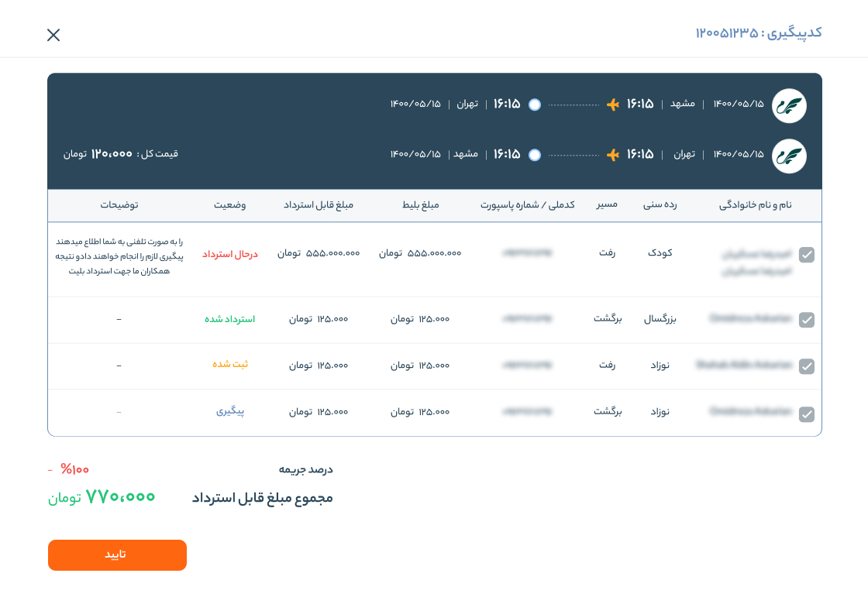
Task: Toggle the checkbox for the نوزاد رفت passenger
Action: [807, 366]
